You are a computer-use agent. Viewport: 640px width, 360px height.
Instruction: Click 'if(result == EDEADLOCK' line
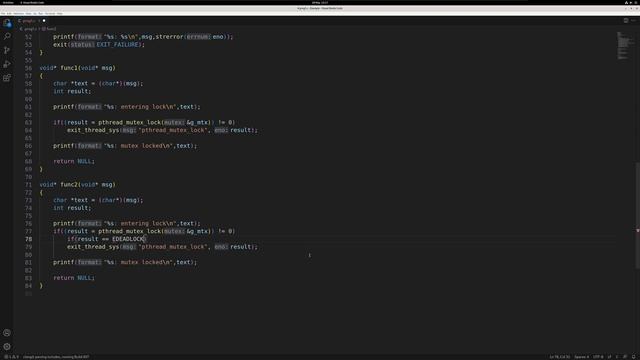(x=106, y=239)
